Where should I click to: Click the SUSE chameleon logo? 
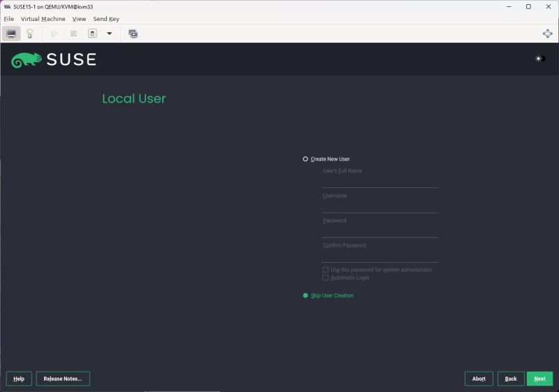click(x=27, y=60)
